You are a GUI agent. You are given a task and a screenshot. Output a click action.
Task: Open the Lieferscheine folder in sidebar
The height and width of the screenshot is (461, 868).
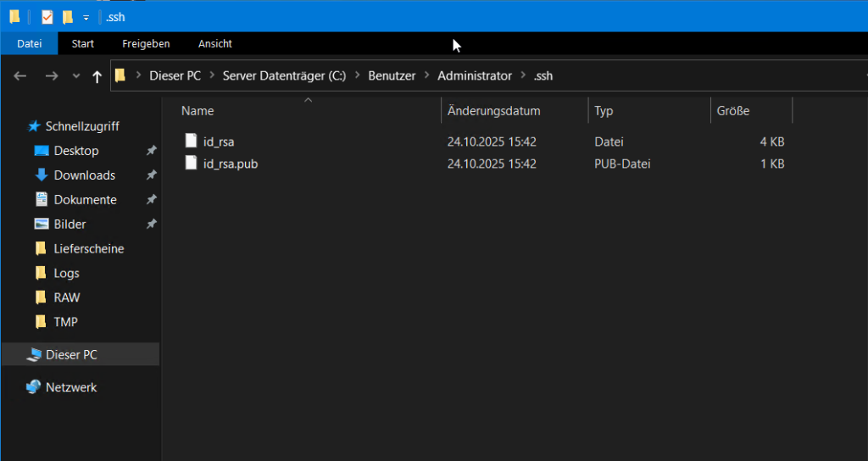tap(88, 249)
